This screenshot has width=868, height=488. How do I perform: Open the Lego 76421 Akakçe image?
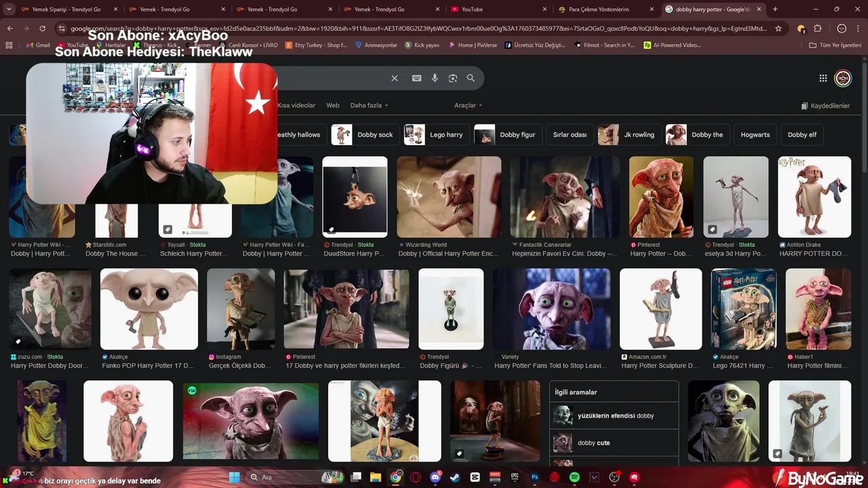pos(744,309)
